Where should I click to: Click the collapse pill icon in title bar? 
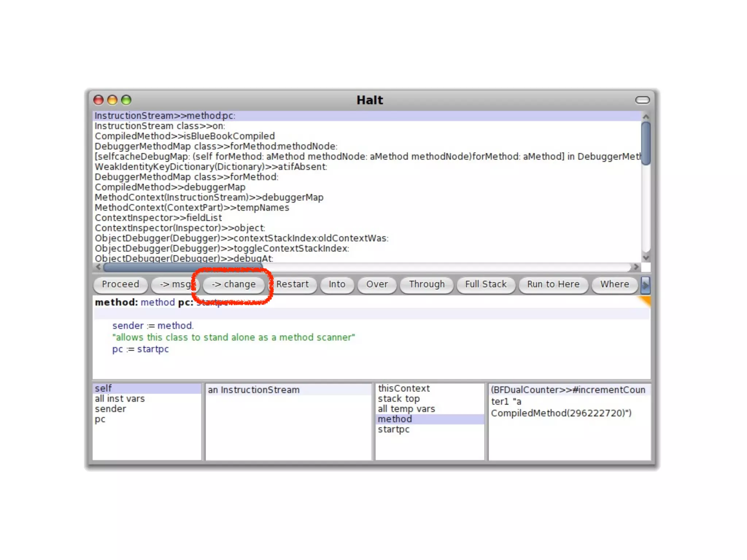642,100
